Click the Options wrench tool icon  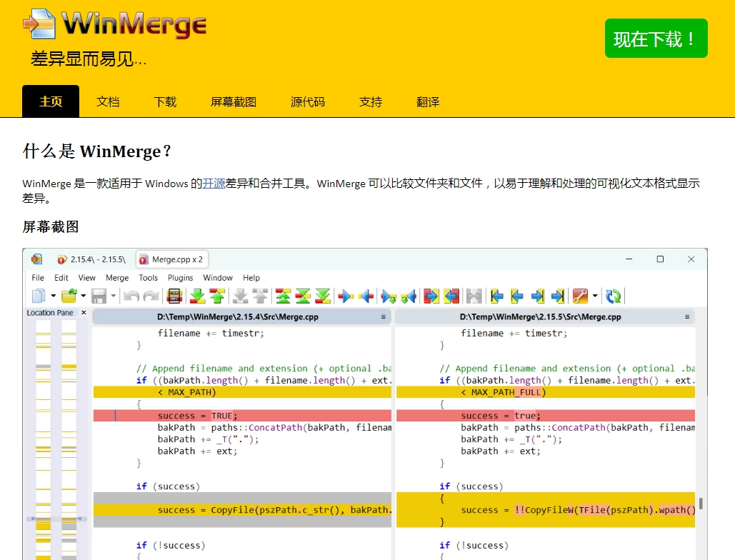pos(580,296)
